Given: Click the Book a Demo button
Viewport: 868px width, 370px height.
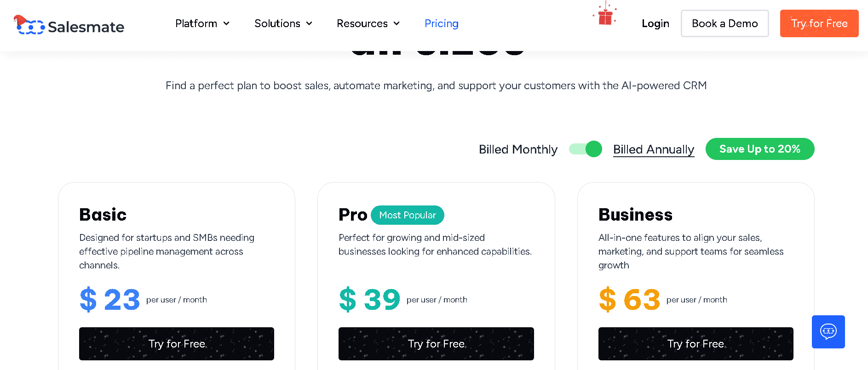Looking at the screenshot, I should [x=724, y=23].
